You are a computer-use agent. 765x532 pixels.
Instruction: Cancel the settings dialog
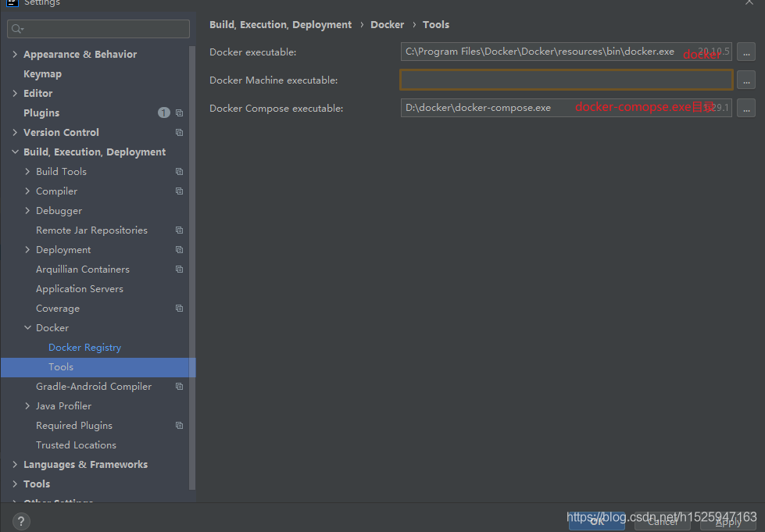pos(662,520)
